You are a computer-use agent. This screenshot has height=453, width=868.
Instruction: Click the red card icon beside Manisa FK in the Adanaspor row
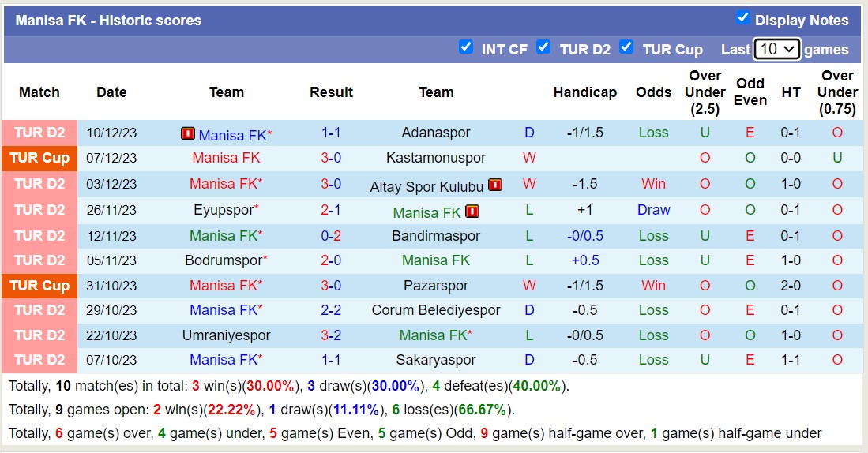tap(188, 133)
